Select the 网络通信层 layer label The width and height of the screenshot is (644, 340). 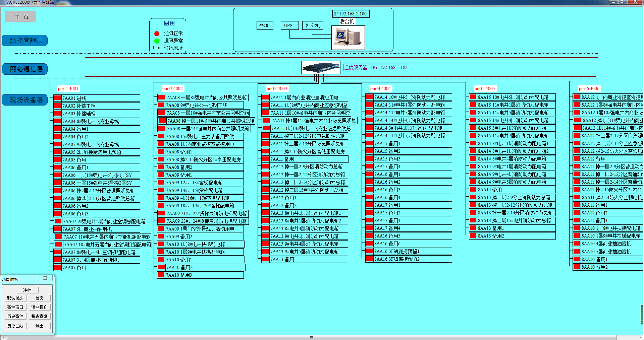point(25,69)
